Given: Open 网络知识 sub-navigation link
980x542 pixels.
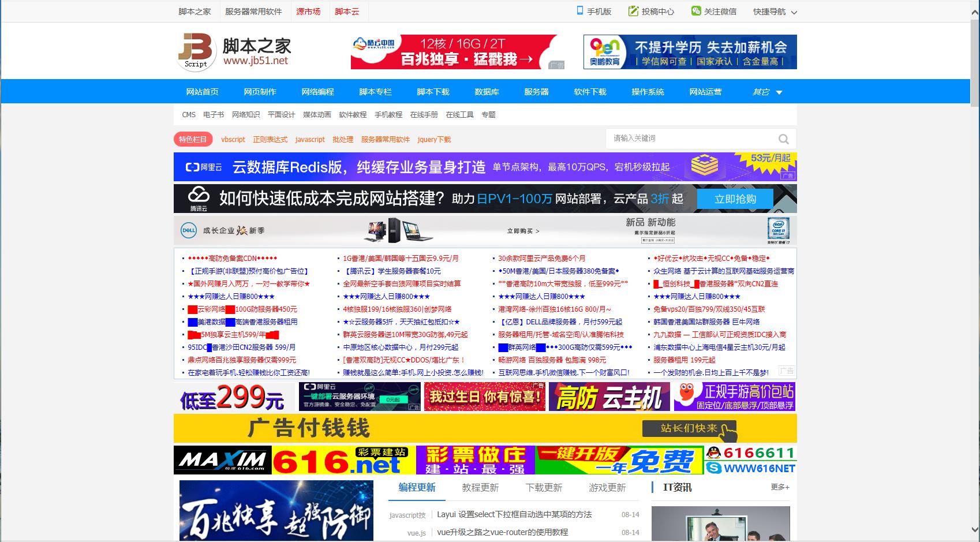Looking at the screenshot, I should [246, 115].
